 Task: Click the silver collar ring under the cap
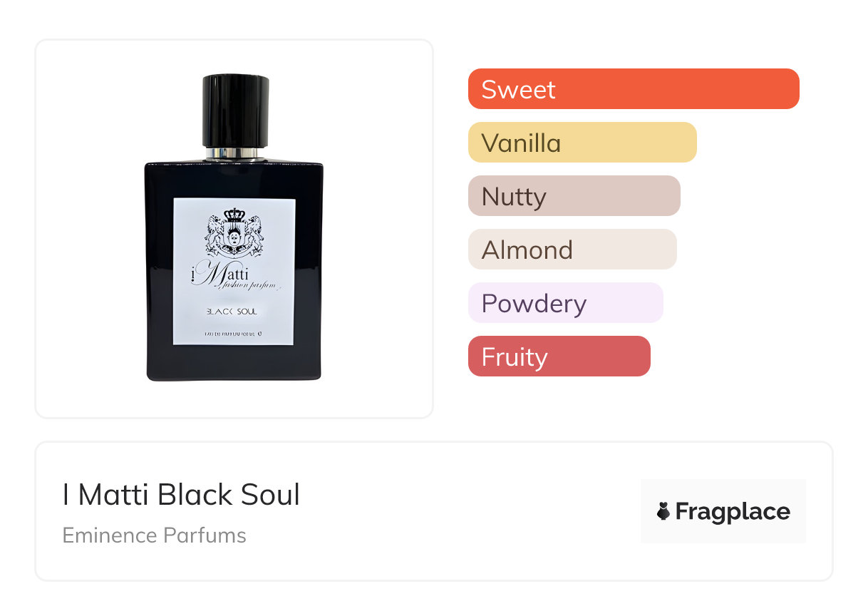coord(235,153)
